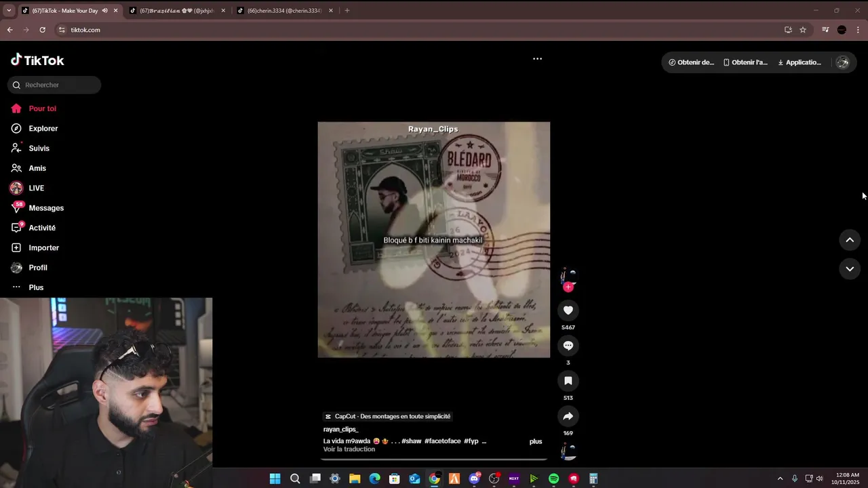The image size is (868, 488).
Task: Open the Chrome profile avatar
Action: [842, 30]
